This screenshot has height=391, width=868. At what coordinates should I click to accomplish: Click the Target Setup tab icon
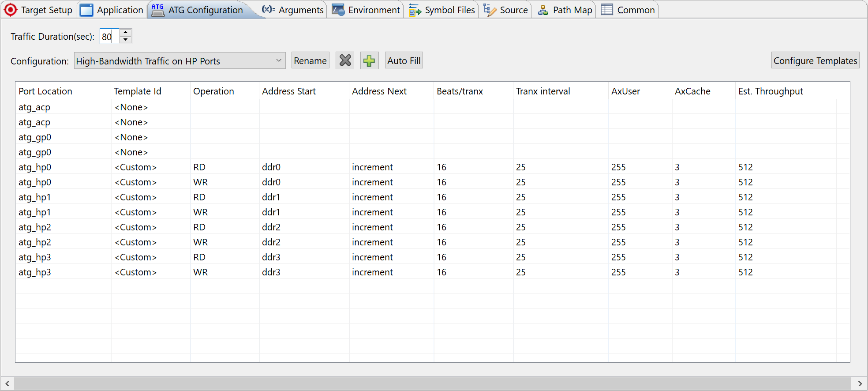[x=11, y=10]
